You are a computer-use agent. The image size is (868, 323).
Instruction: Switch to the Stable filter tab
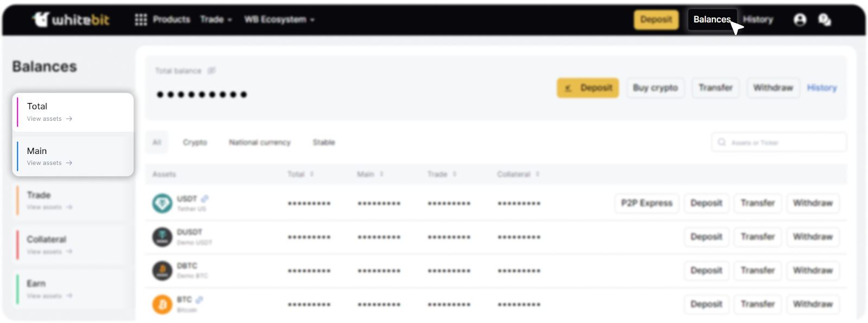[324, 143]
